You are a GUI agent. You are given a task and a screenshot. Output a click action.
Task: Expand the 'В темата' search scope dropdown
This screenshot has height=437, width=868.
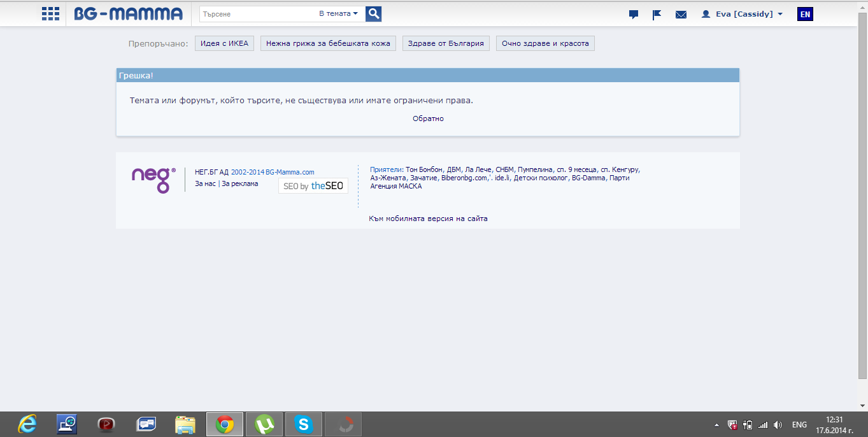pos(338,14)
